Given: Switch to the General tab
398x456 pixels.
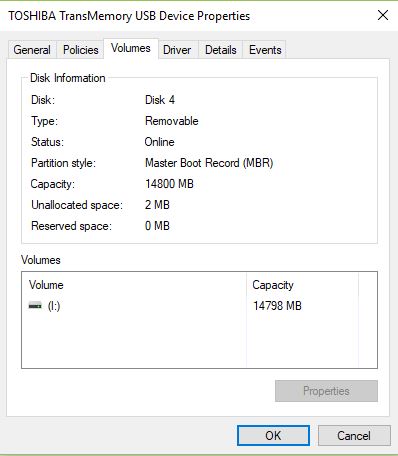Looking at the screenshot, I should (32, 50).
